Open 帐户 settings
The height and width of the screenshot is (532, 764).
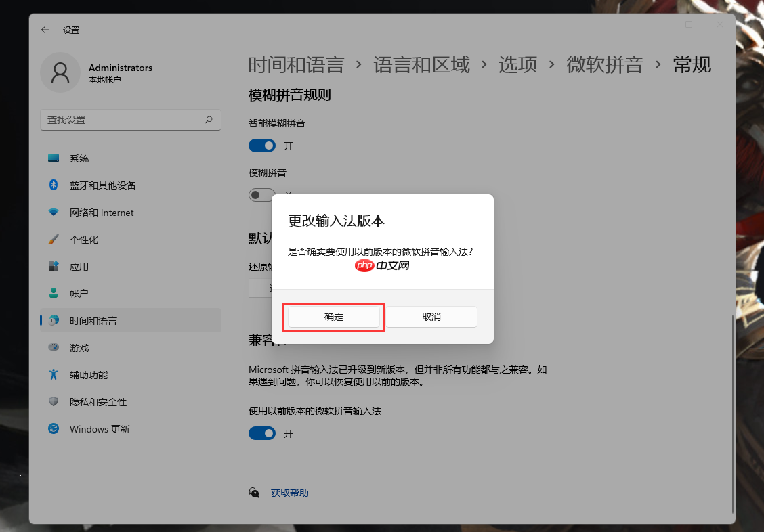click(x=54, y=293)
